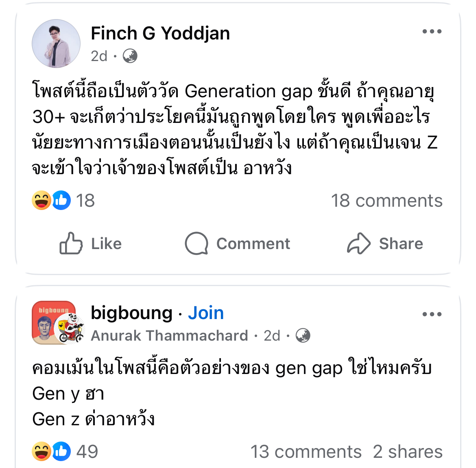Screen dimensions: 476x468
Task: Open options menu on the bigboung post
Action: (432, 314)
